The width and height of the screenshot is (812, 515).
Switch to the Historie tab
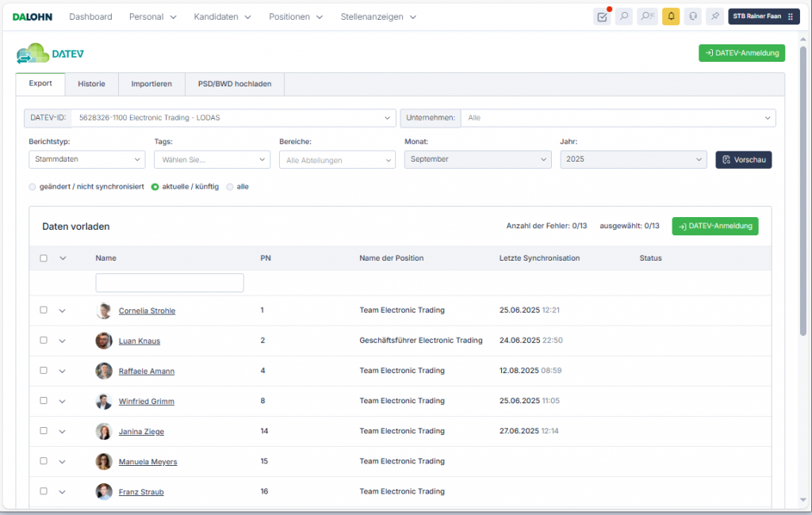91,84
